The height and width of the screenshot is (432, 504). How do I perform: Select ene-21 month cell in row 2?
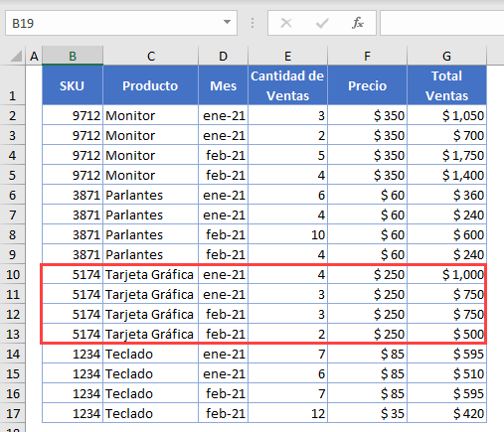point(223,115)
